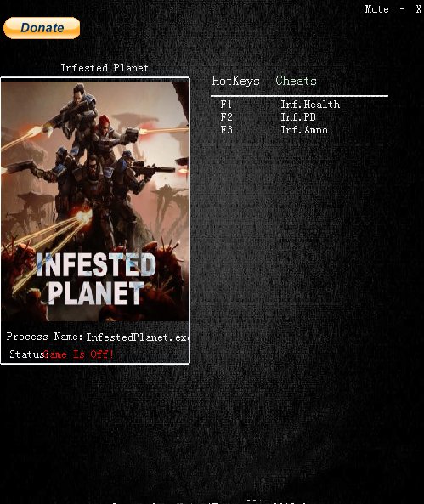Viewport: 424px width, 504px height.
Task: Select the HotKeys heading
Action: click(235, 81)
